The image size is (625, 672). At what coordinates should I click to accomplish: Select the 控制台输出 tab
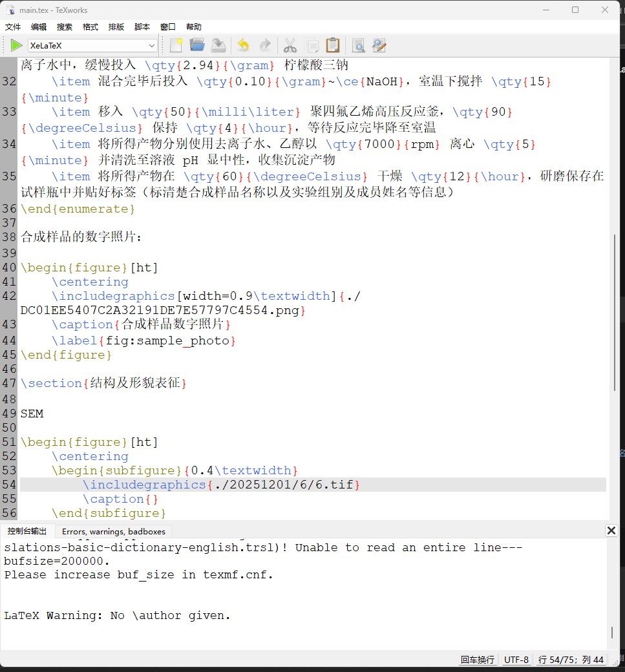click(27, 531)
